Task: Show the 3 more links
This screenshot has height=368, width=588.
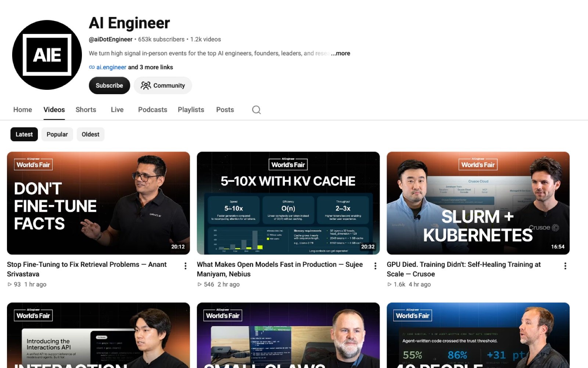Action: (150, 67)
